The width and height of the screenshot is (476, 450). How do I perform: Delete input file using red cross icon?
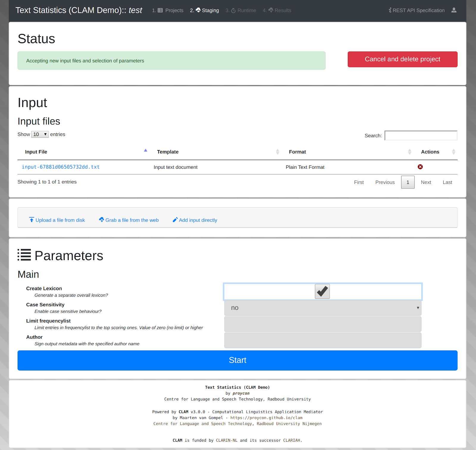(420, 167)
